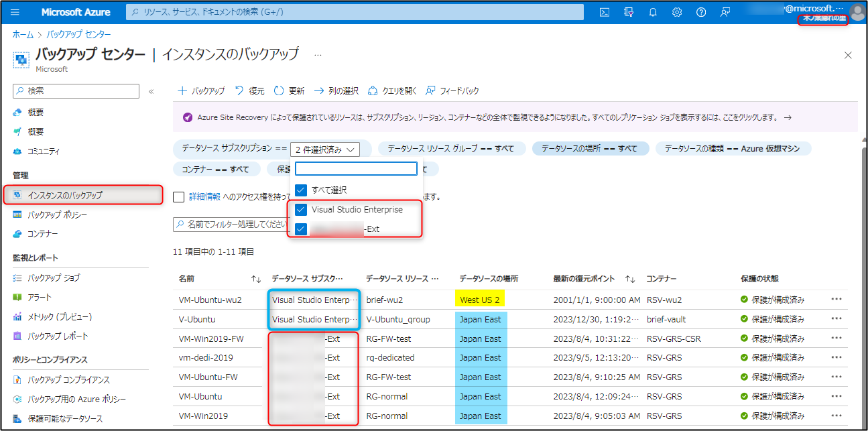This screenshot has width=868, height=431.
Task: Open データソースの場所 filter
Action: click(591, 149)
